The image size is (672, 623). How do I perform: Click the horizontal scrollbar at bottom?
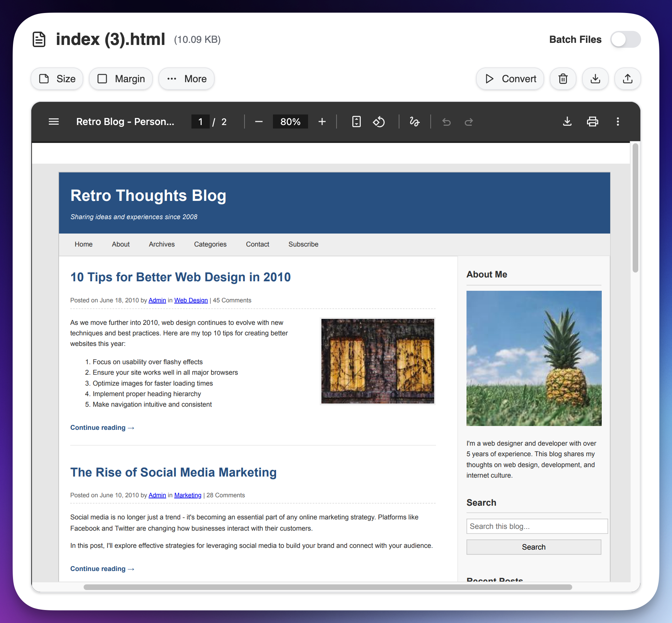(x=327, y=587)
